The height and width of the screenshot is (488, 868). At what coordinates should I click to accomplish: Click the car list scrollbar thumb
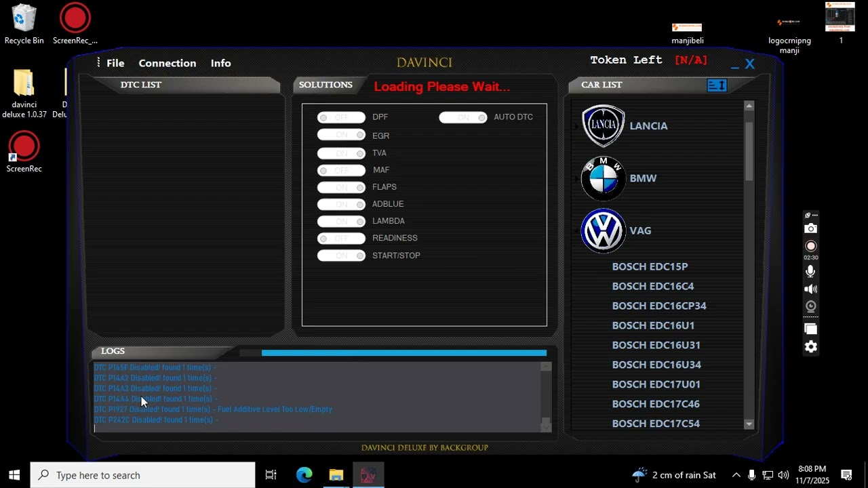point(749,151)
